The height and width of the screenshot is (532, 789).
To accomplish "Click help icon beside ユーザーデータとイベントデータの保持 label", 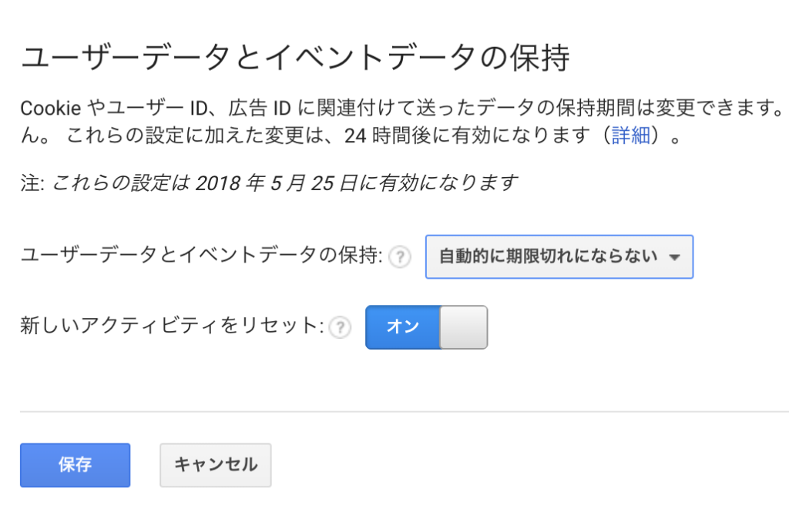I will 399,257.
